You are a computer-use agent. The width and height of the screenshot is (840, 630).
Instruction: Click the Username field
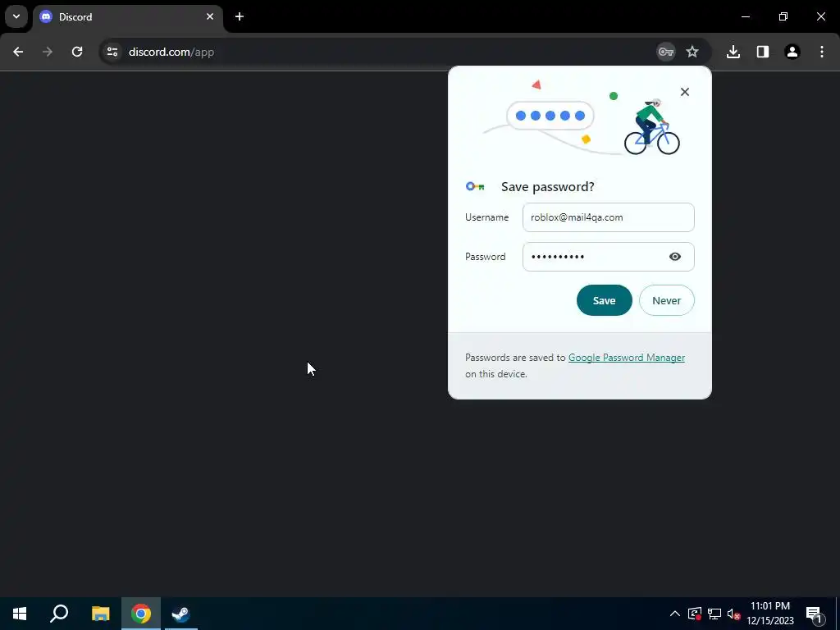click(609, 217)
